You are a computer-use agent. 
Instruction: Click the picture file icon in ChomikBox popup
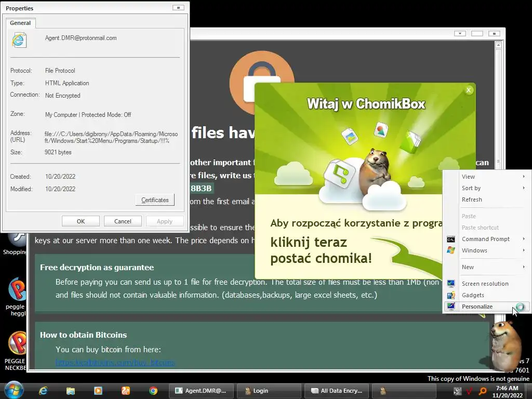pos(350,136)
